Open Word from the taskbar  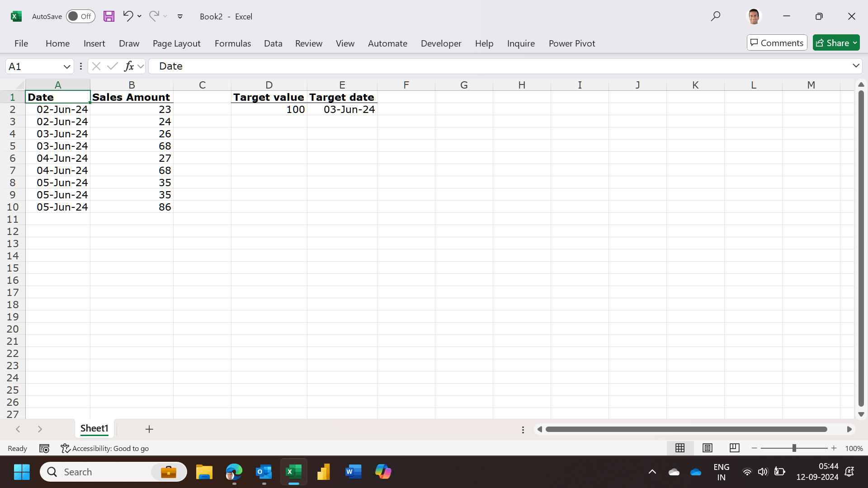click(x=353, y=472)
